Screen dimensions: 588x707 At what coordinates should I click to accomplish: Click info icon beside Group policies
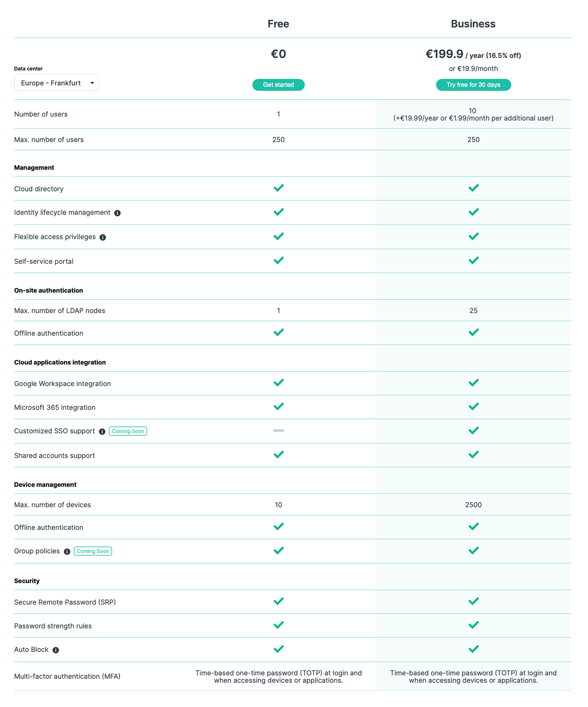tap(67, 551)
